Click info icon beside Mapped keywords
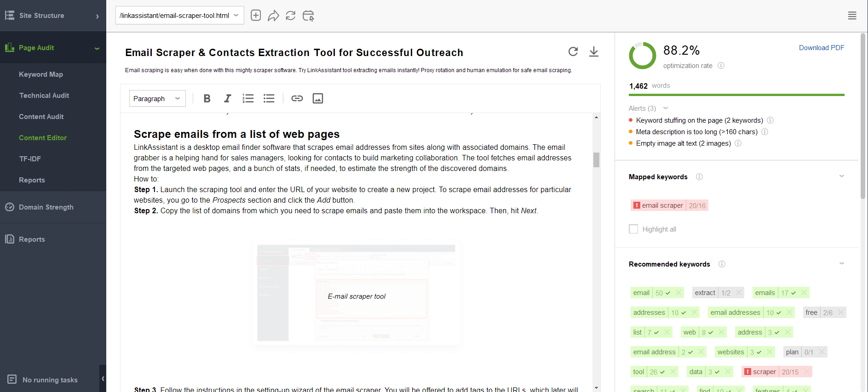The height and width of the screenshot is (392, 868). tap(700, 177)
